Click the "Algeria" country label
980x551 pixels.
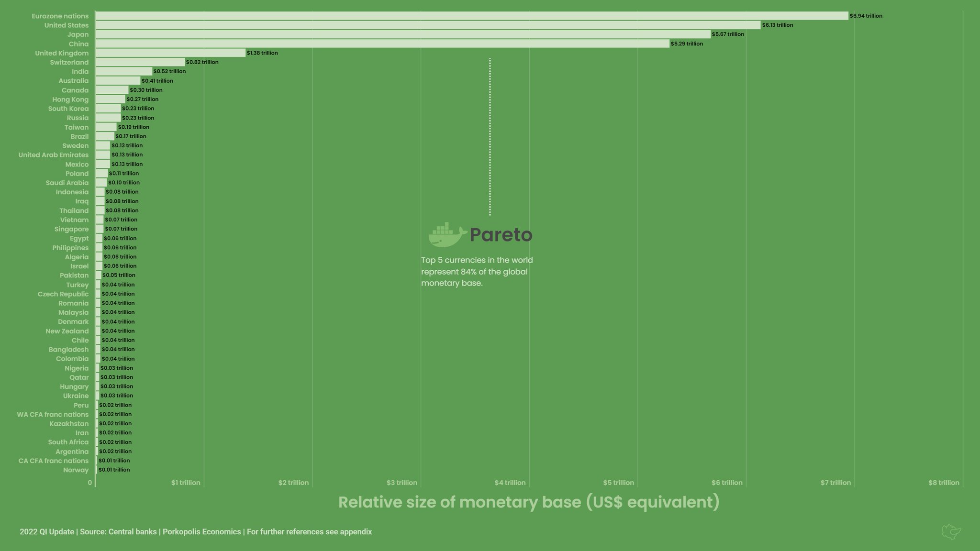(x=77, y=257)
